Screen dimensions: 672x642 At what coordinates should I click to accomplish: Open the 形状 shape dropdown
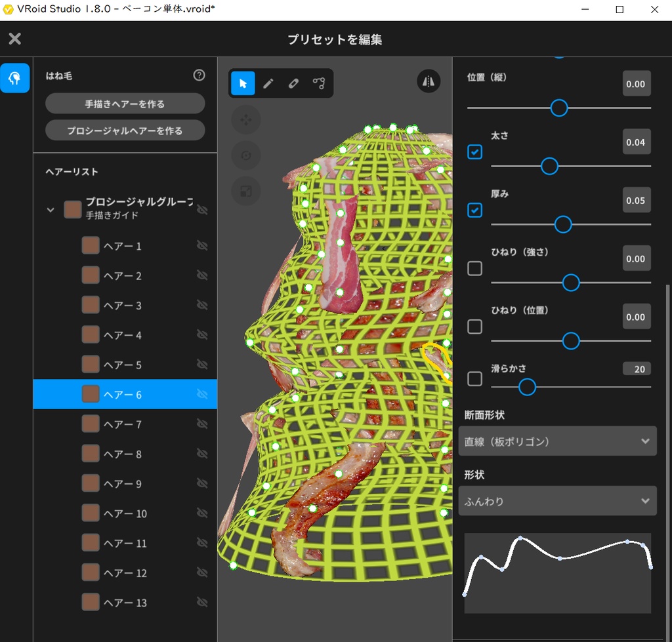(557, 500)
